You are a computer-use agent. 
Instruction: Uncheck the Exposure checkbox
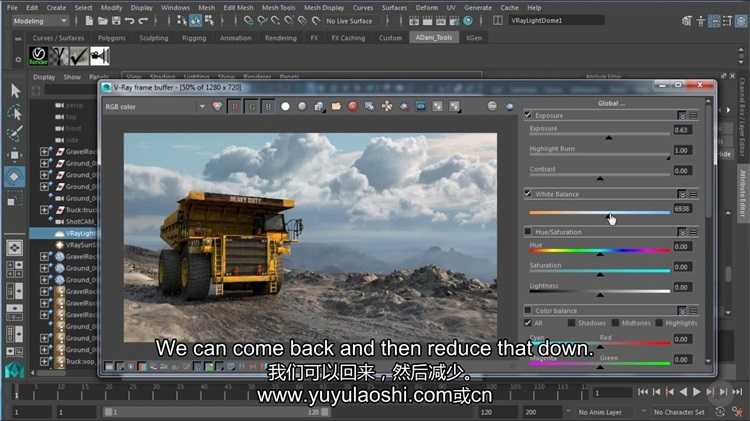[x=528, y=115]
